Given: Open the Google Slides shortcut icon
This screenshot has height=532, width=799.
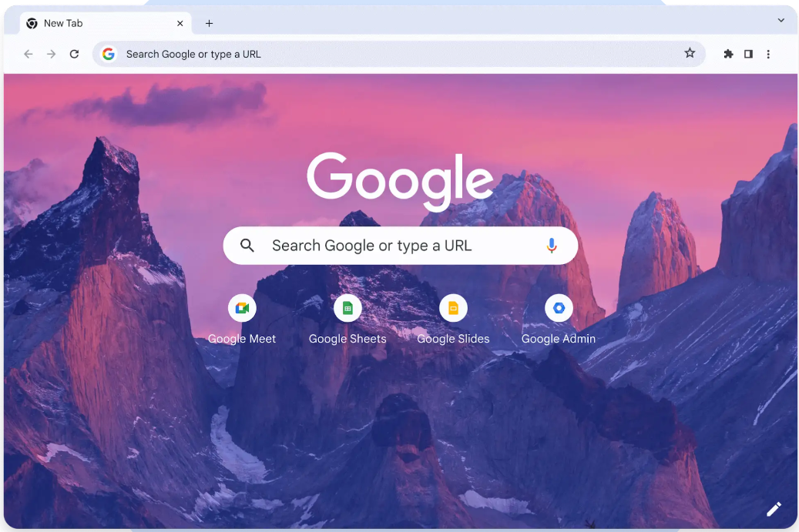Looking at the screenshot, I should (x=453, y=308).
